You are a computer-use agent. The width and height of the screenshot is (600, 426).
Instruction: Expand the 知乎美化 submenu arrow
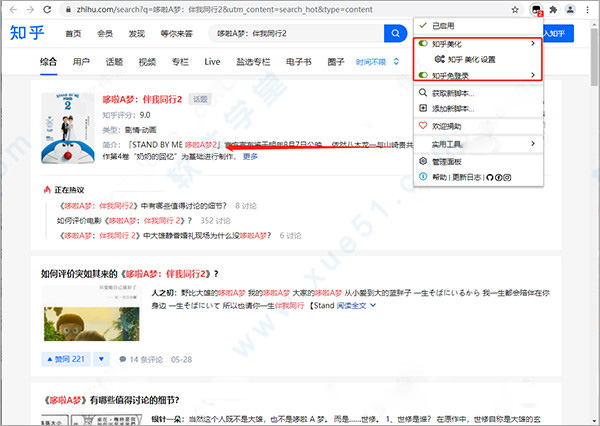coord(533,43)
